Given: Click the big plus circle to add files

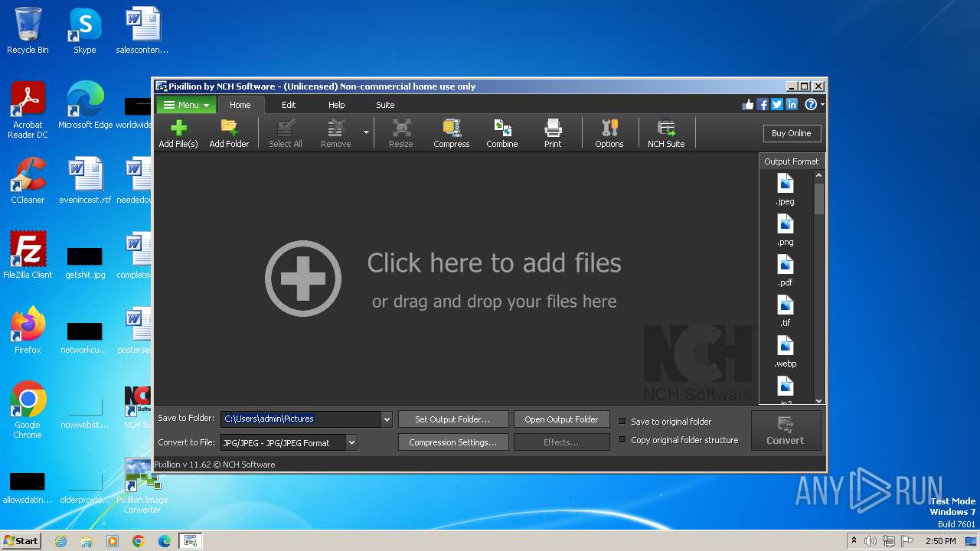Looking at the screenshot, I should coord(303,279).
